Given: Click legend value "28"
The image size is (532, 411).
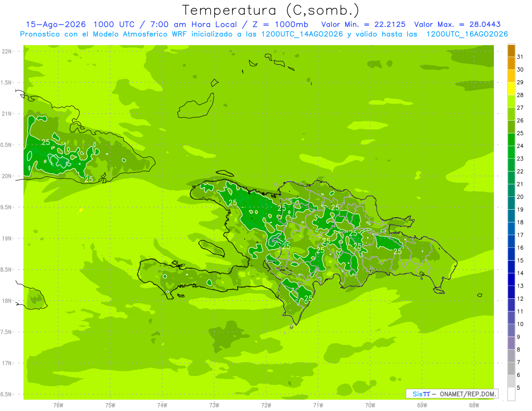Looking at the screenshot, I should pos(520,95).
